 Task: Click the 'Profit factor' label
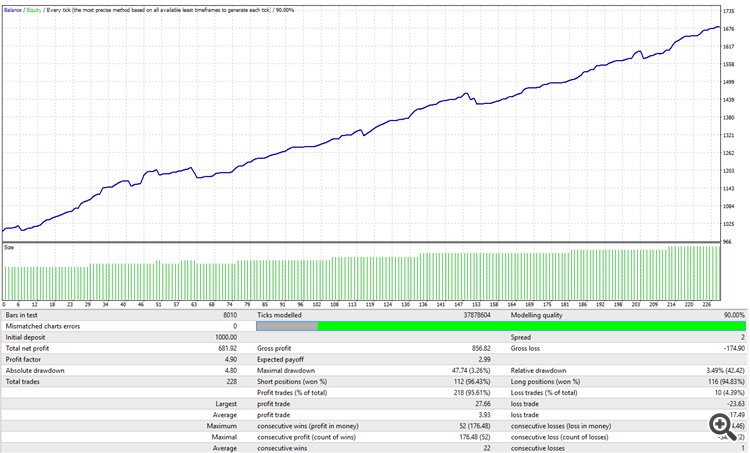[x=23, y=359]
